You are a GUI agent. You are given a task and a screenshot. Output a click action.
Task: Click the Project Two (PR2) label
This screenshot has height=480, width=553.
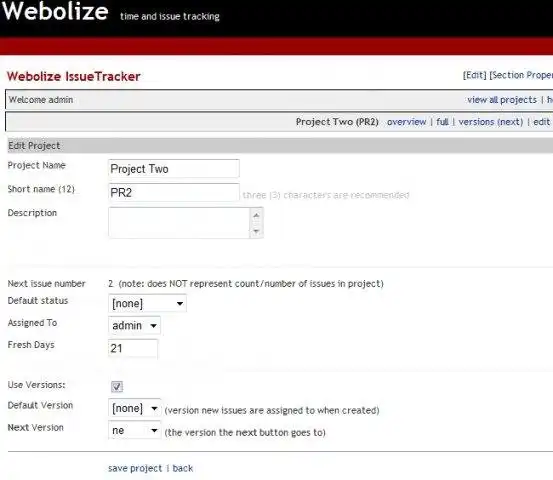pyautogui.click(x=337, y=122)
